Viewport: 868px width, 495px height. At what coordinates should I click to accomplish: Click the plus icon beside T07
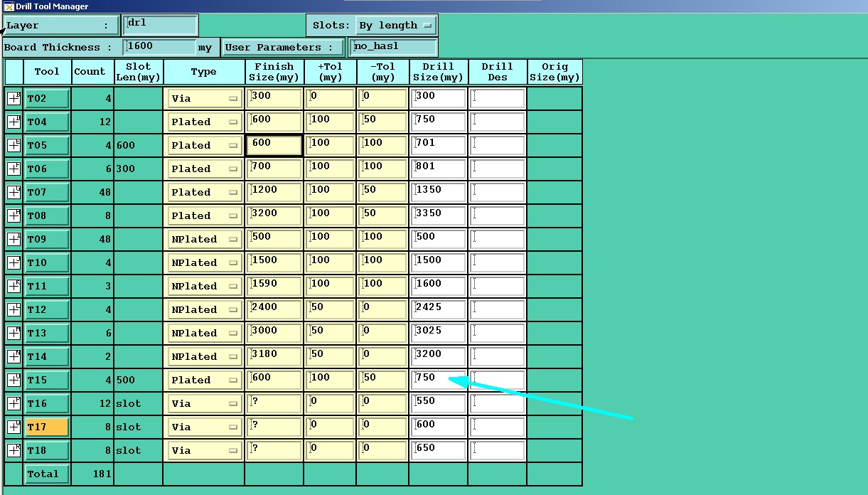point(14,192)
